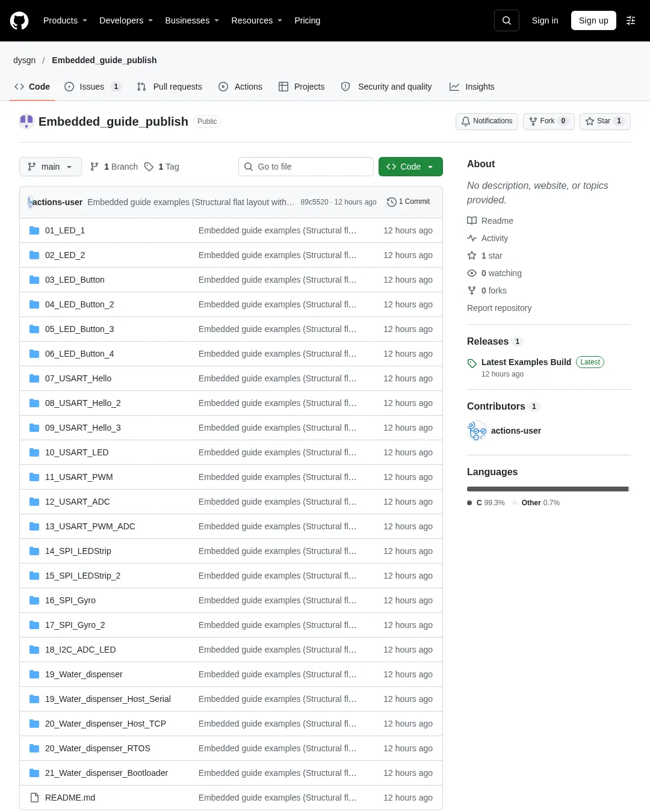Expand the Businesses menu
The height and width of the screenshot is (812, 650).
[192, 20]
